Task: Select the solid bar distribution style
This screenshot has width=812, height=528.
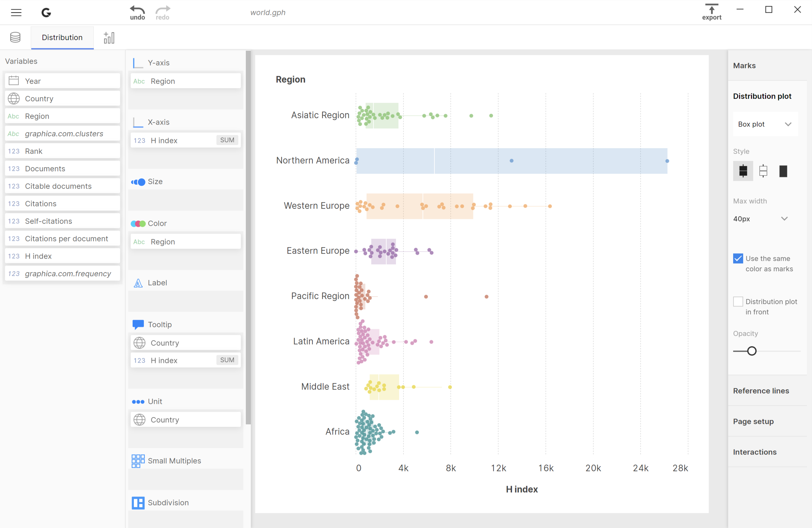Action: point(783,171)
